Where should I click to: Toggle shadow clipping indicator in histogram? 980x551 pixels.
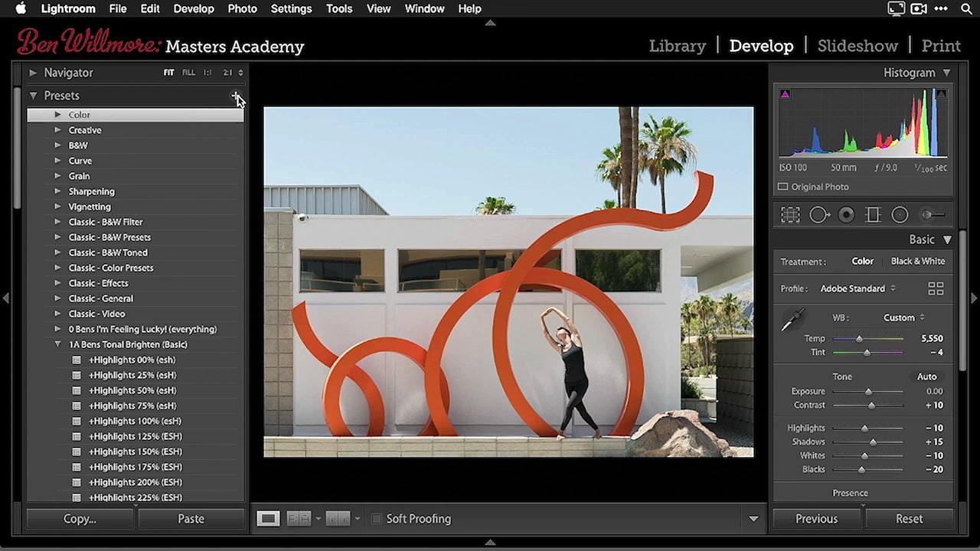click(785, 94)
